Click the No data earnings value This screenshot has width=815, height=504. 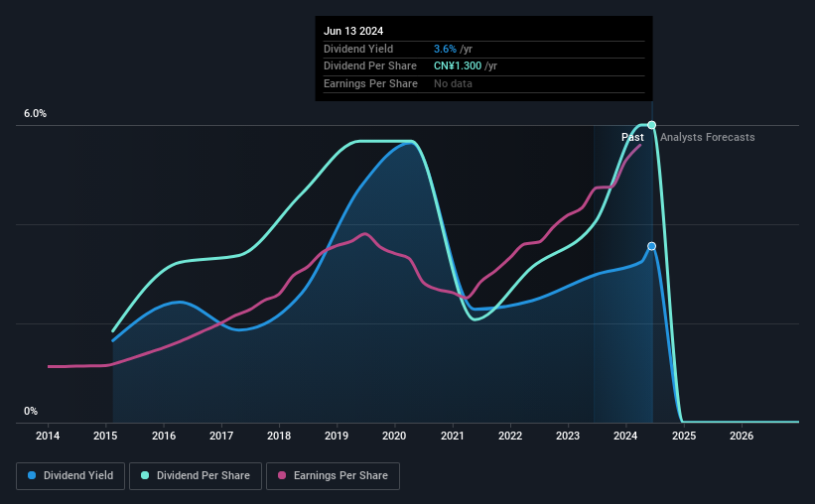(454, 83)
